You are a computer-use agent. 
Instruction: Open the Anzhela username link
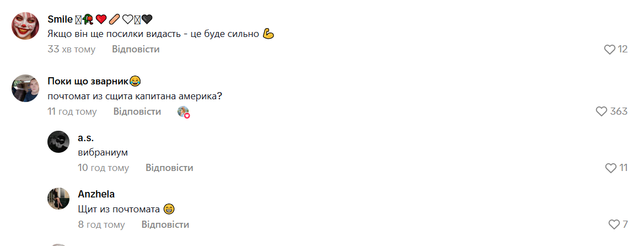click(96, 194)
